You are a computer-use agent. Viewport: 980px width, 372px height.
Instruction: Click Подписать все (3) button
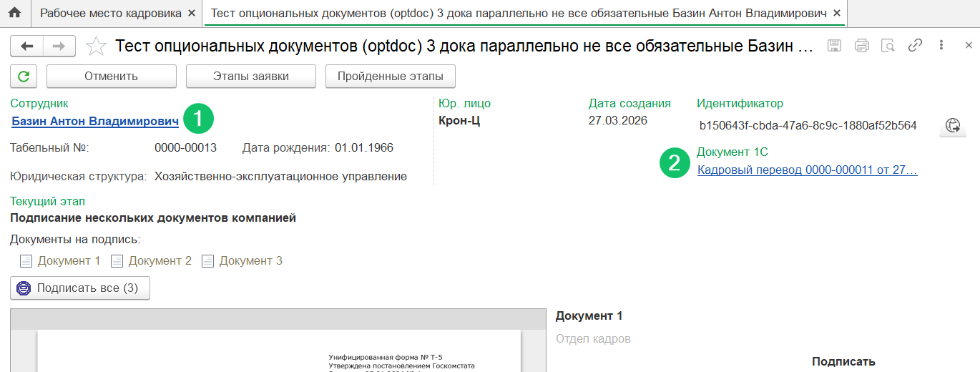click(x=80, y=288)
